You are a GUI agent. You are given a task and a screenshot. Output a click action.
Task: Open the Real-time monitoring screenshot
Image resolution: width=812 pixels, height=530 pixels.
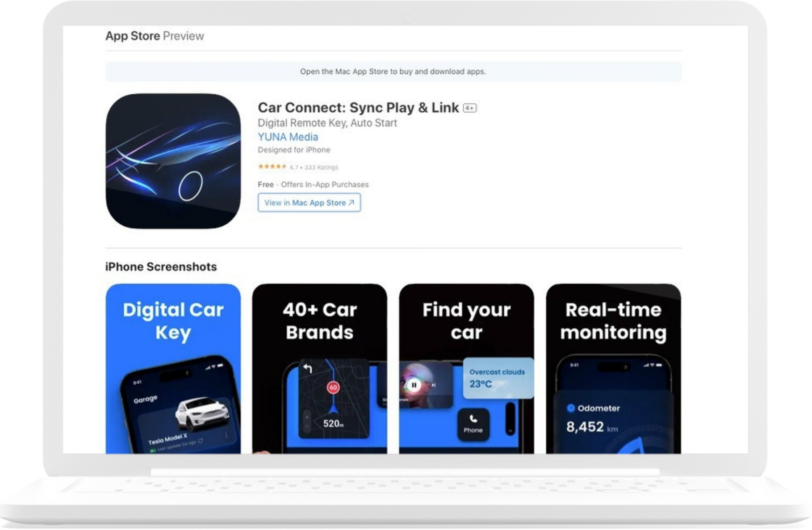(613, 369)
